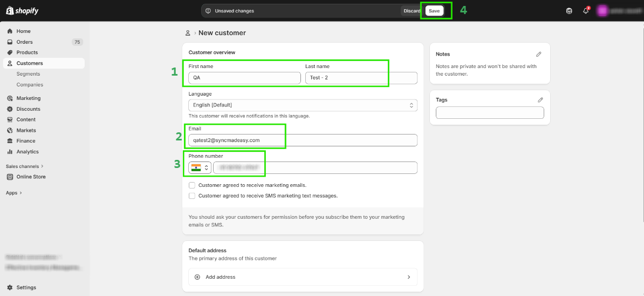
Task: Open Online Store sales channel
Action: pyautogui.click(x=31, y=177)
